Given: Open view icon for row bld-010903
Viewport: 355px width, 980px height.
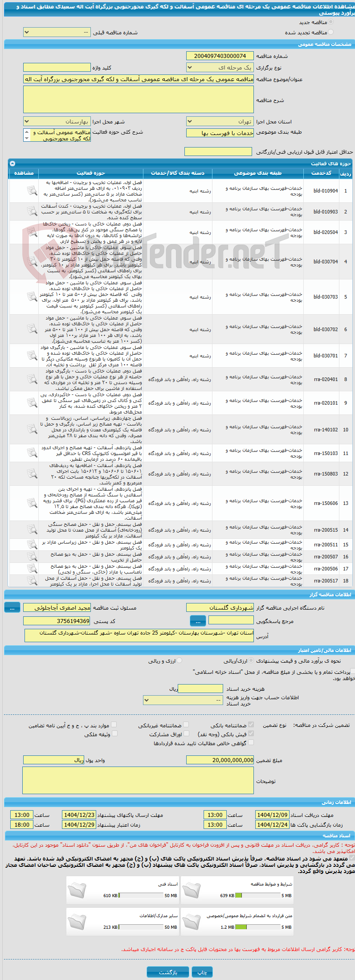Looking at the screenshot, I should click(32, 212).
